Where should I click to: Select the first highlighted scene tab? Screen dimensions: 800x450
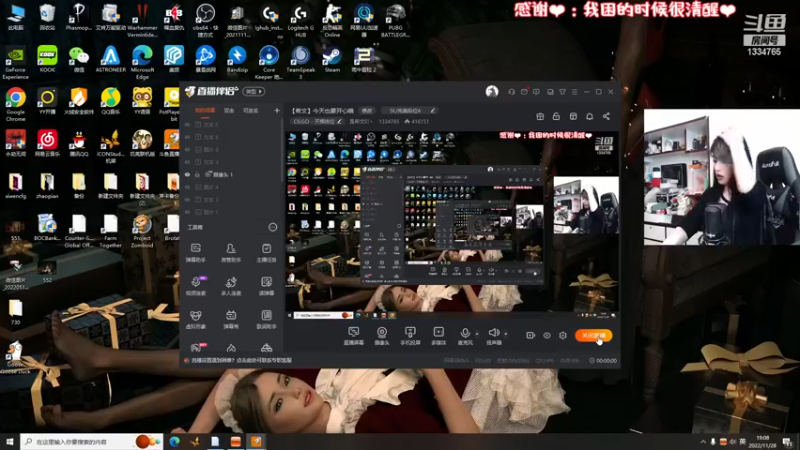click(x=205, y=110)
